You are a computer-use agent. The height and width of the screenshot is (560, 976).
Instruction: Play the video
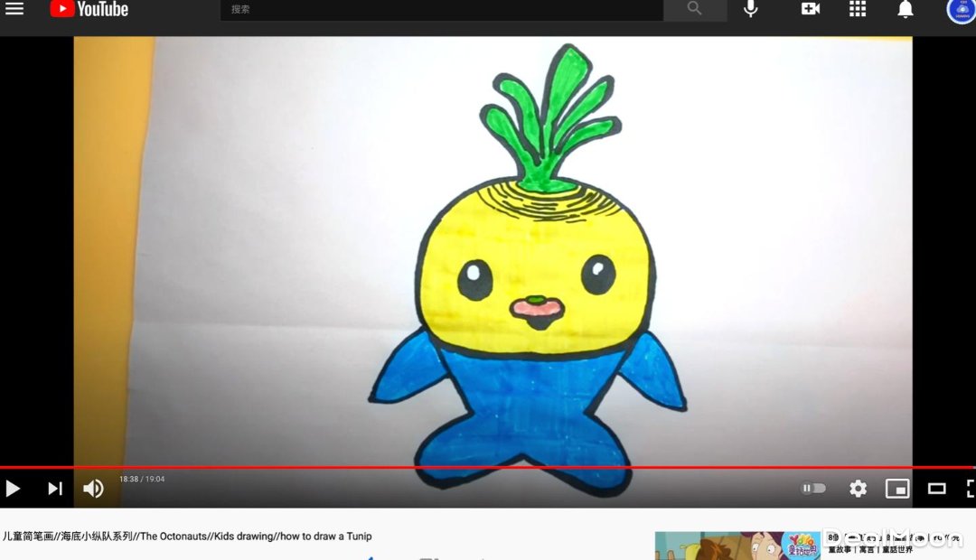click(13, 489)
